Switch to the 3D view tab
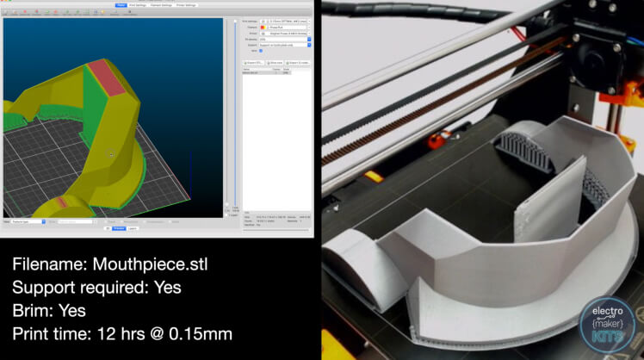 [108, 228]
